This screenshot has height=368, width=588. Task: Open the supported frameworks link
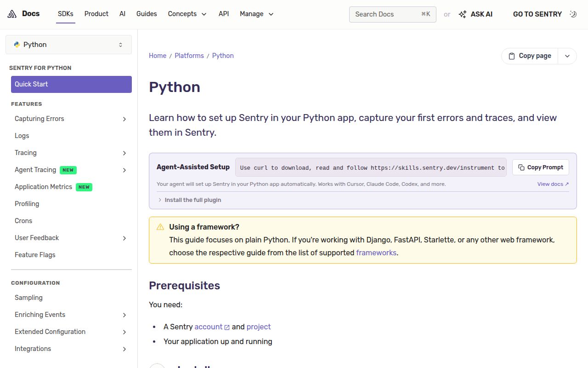[x=376, y=253]
